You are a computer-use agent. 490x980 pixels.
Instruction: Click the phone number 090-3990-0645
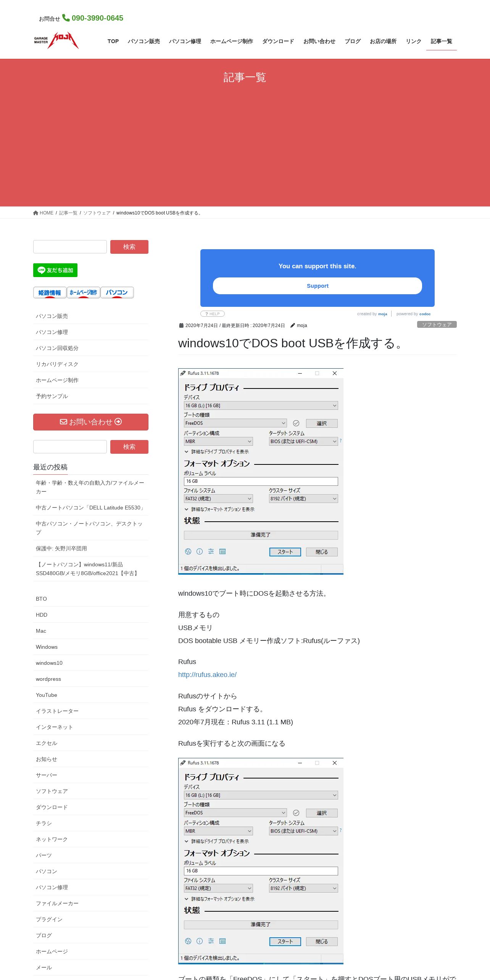(x=97, y=18)
